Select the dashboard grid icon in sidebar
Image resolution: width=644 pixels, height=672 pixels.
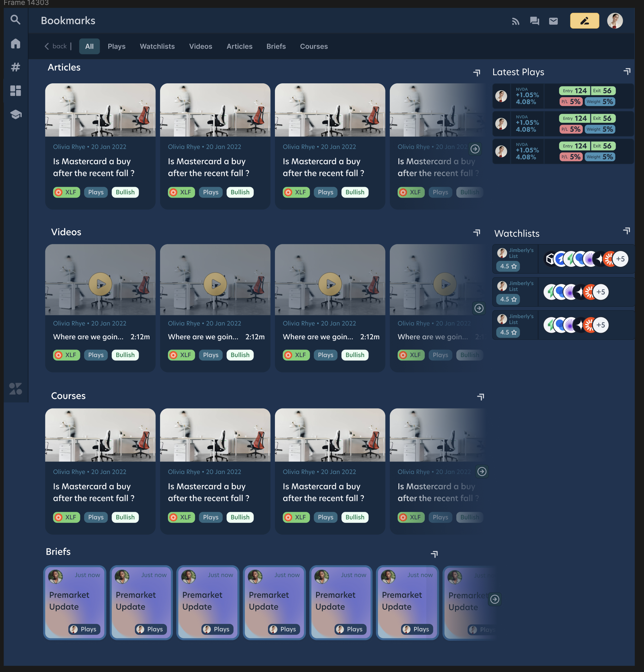pos(15,91)
